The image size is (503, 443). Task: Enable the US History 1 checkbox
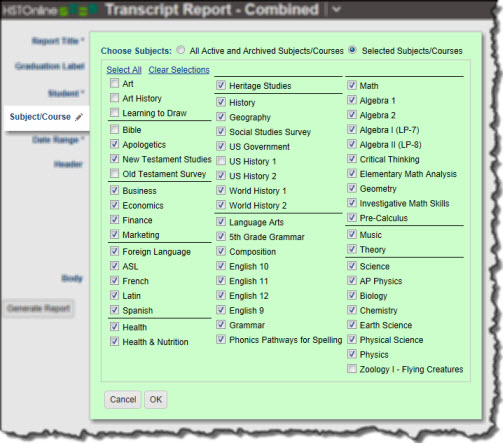tap(221, 161)
